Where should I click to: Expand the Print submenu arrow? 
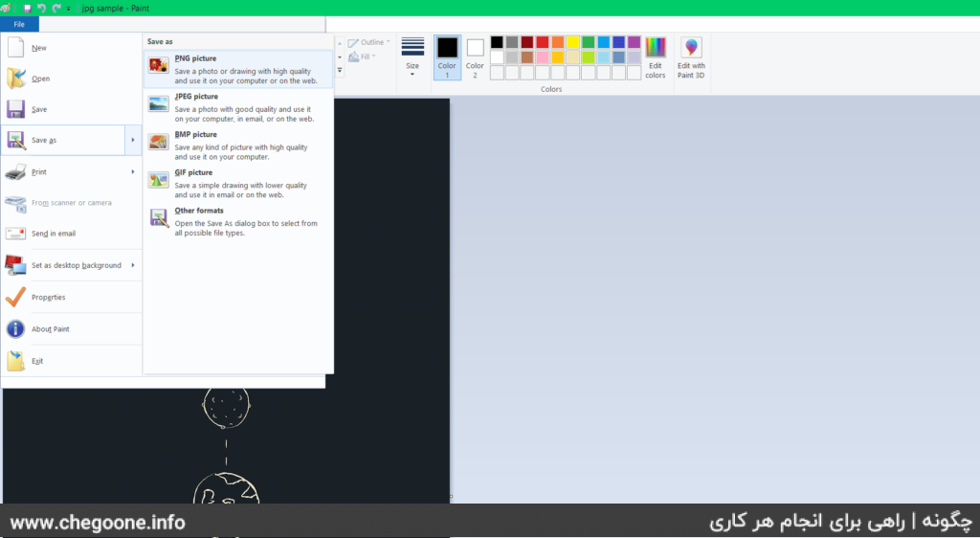click(133, 172)
